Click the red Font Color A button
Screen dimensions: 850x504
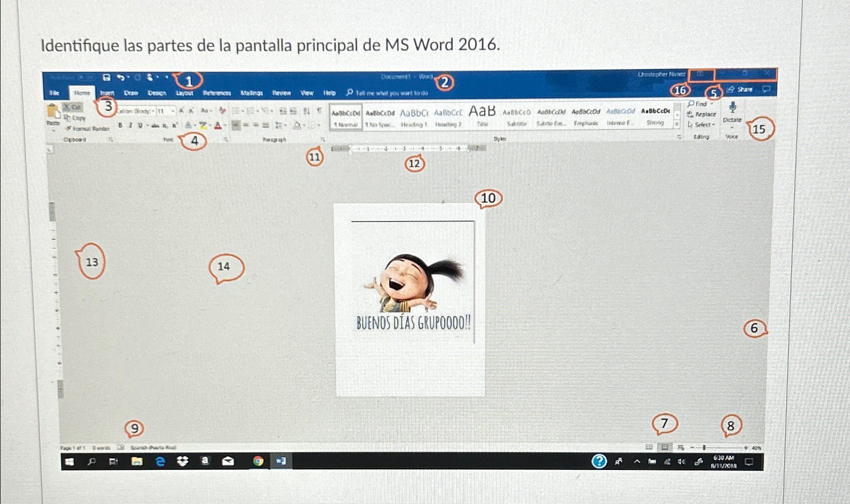[218, 125]
